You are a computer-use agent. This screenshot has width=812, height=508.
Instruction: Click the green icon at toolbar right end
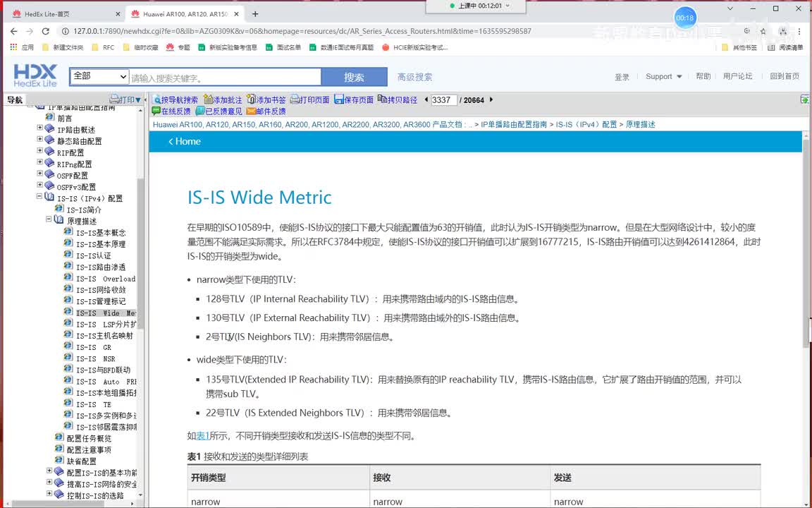pos(804,99)
